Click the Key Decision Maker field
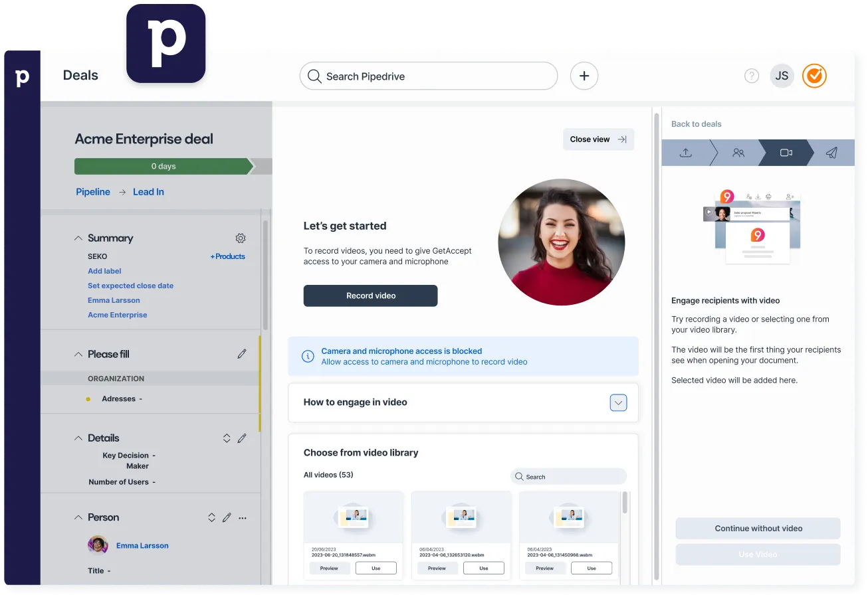Screen dimensions: 868x597 pyautogui.click(x=128, y=461)
